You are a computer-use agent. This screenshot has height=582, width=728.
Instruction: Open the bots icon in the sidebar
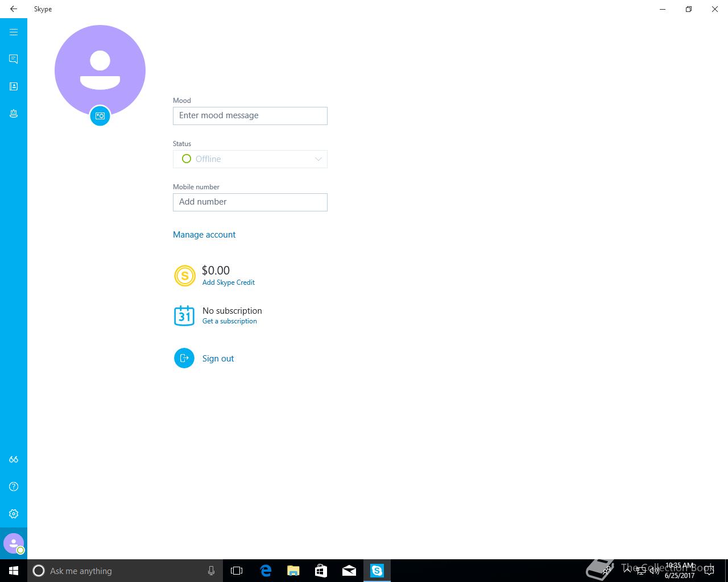coord(14,114)
